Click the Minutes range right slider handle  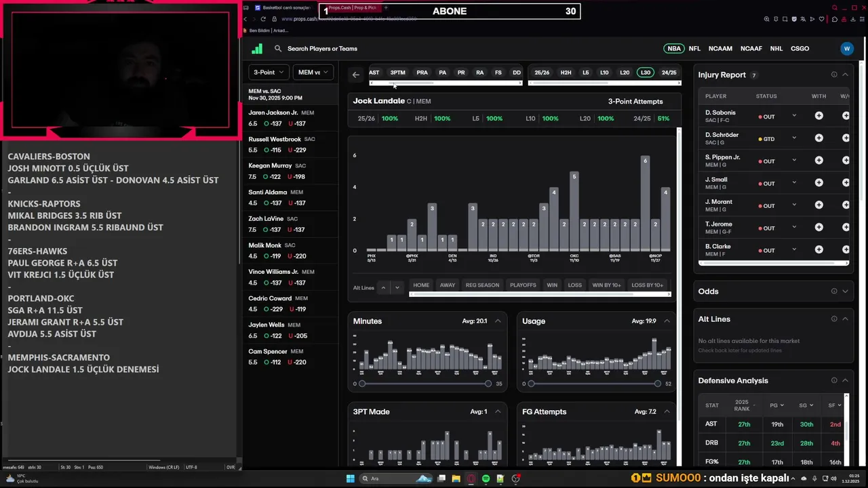click(488, 384)
